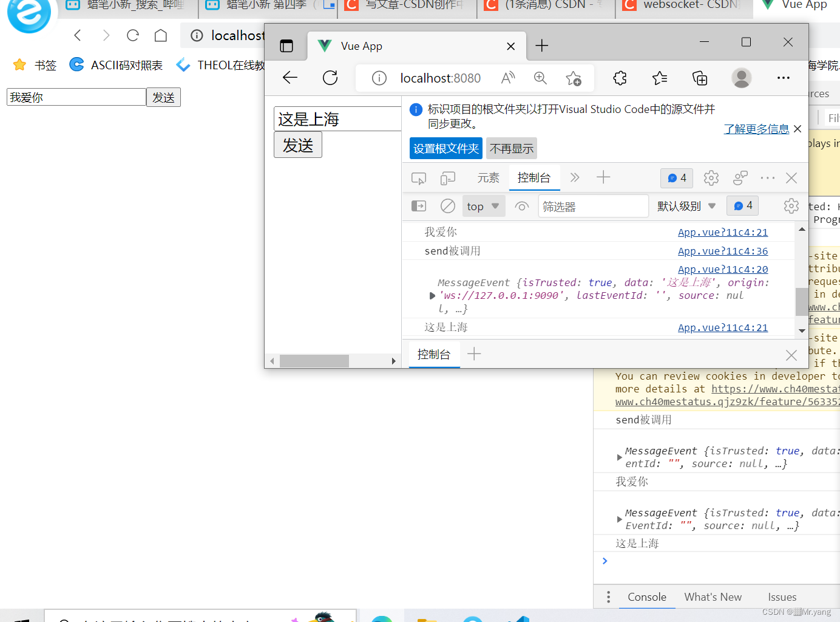This screenshot has width=840, height=622.
Task: Go to home page in background browser
Action: pos(161,35)
